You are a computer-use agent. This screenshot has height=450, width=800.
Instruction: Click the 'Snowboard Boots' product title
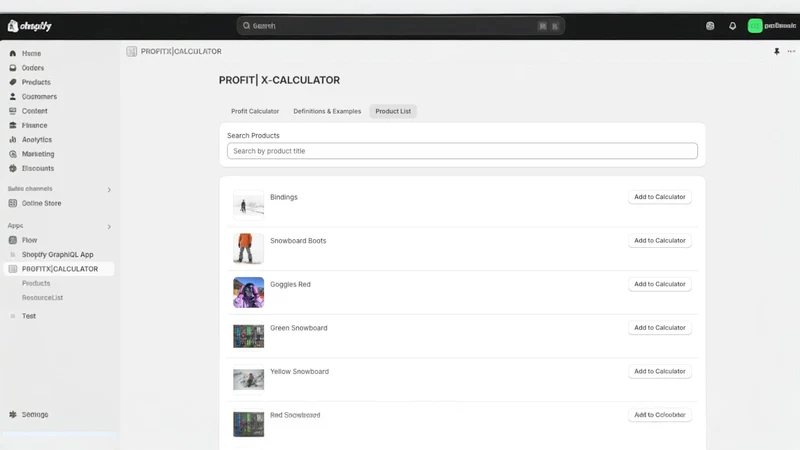coord(298,241)
